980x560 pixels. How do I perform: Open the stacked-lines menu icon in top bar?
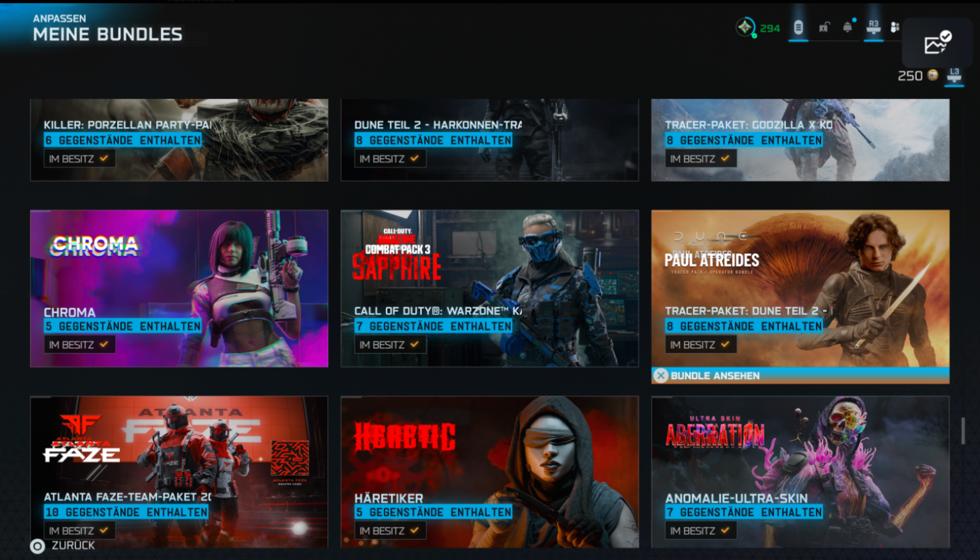click(x=798, y=27)
